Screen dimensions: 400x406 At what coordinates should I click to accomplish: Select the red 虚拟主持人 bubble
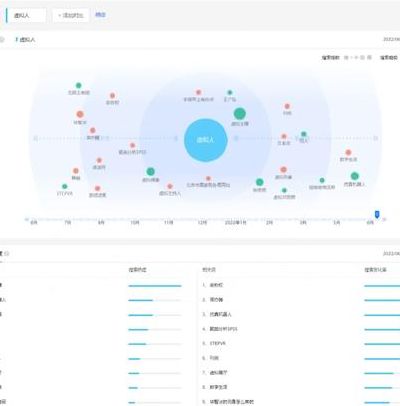(170, 186)
